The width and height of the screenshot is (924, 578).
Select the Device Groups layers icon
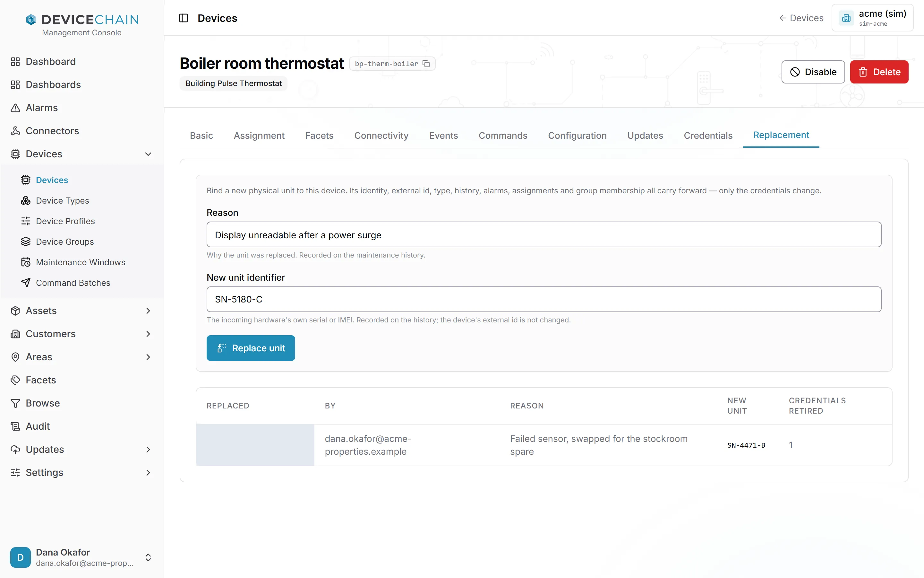[26, 241]
